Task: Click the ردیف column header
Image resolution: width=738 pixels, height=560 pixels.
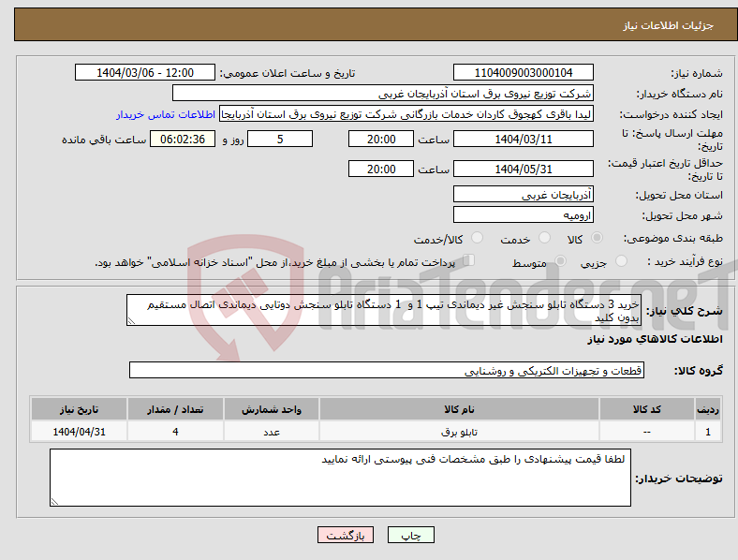Action: pos(707,409)
